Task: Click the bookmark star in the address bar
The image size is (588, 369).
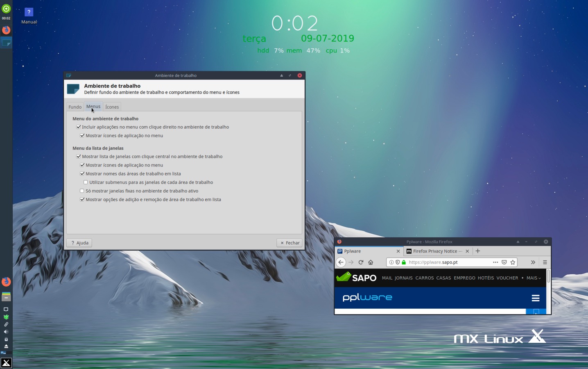Action: coord(513,262)
